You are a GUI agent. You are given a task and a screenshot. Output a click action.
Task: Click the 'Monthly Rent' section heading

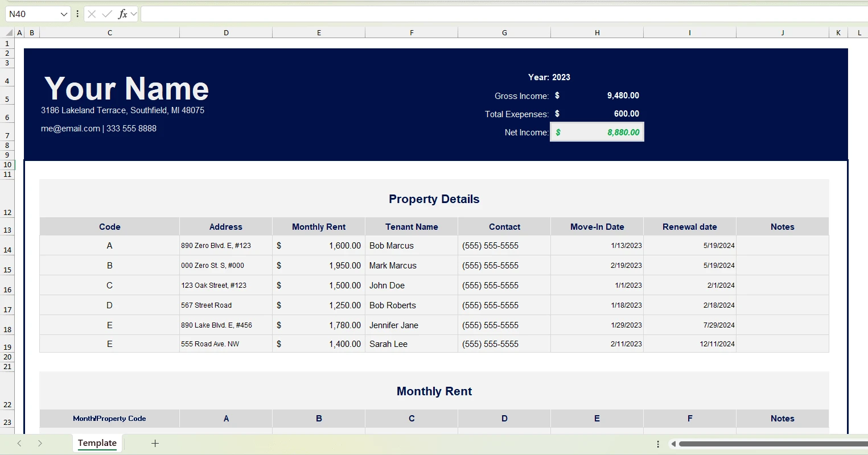434,391
